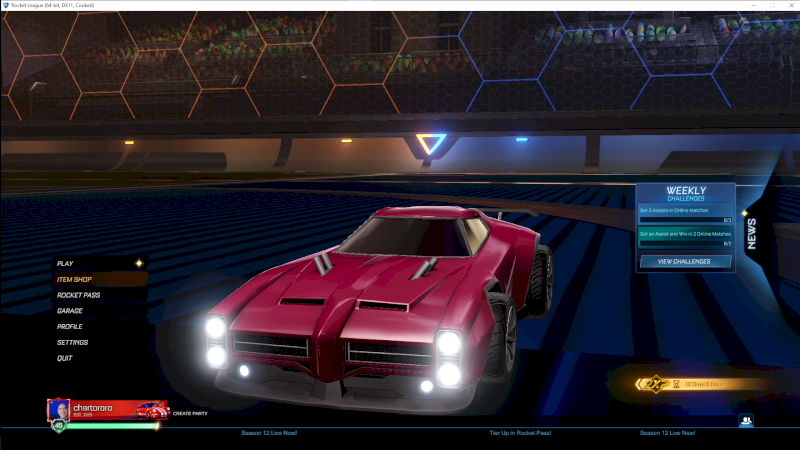Click the Rocket League window title icon
The width and height of the screenshot is (800, 450).
pyautogui.click(x=6, y=5)
